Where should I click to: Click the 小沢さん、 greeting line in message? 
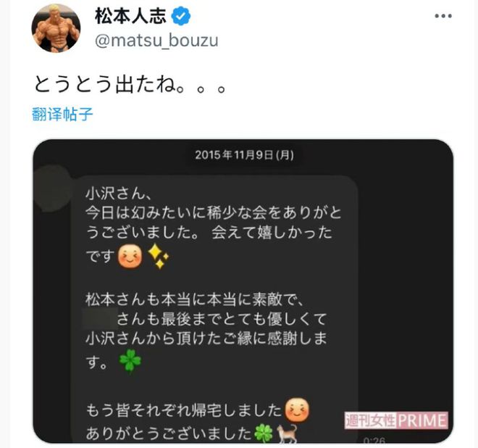[x=117, y=194]
